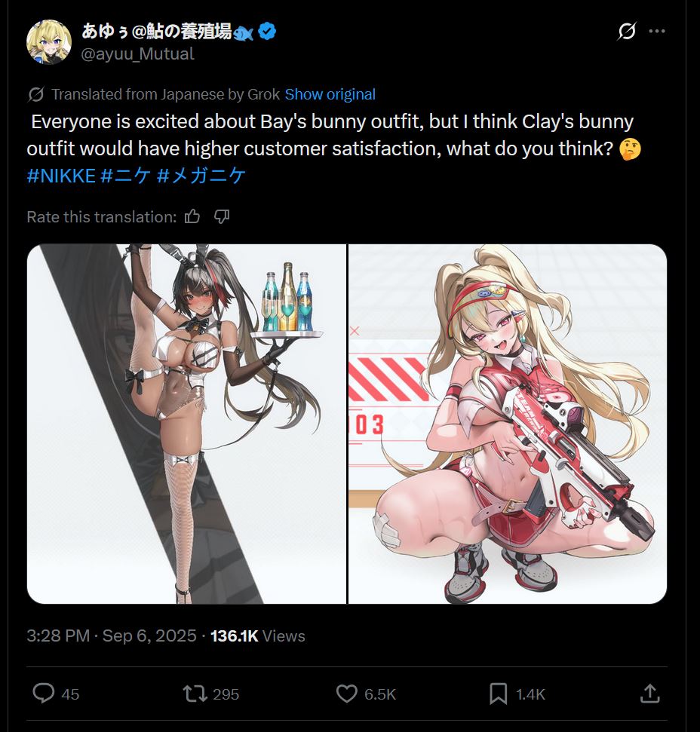Open the Grok icon at top right
Screen dimensions: 700x732
pyautogui.click(x=626, y=31)
